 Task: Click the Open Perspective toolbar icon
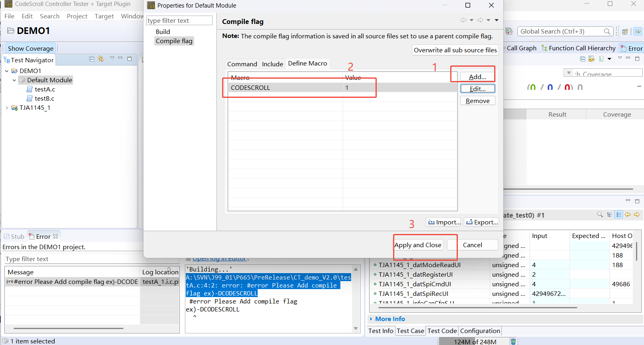(625, 32)
